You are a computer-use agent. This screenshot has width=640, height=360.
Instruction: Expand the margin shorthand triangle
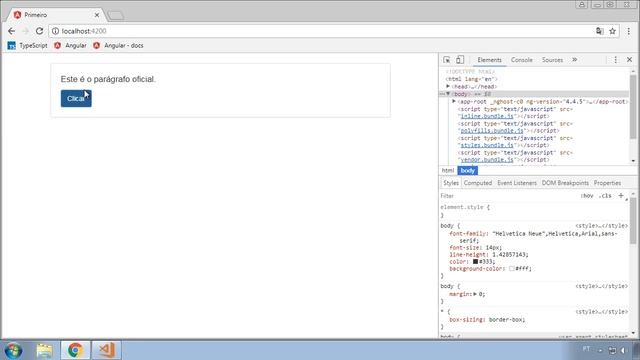(475, 294)
